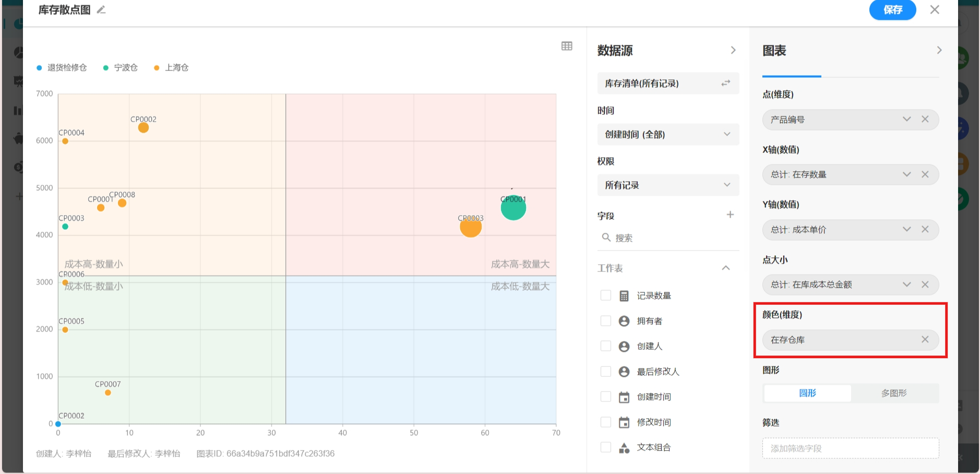The height and width of the screenshot is (474, 980).
Task: Click the large green CP0001 bubble
Action: pos(513,208)
